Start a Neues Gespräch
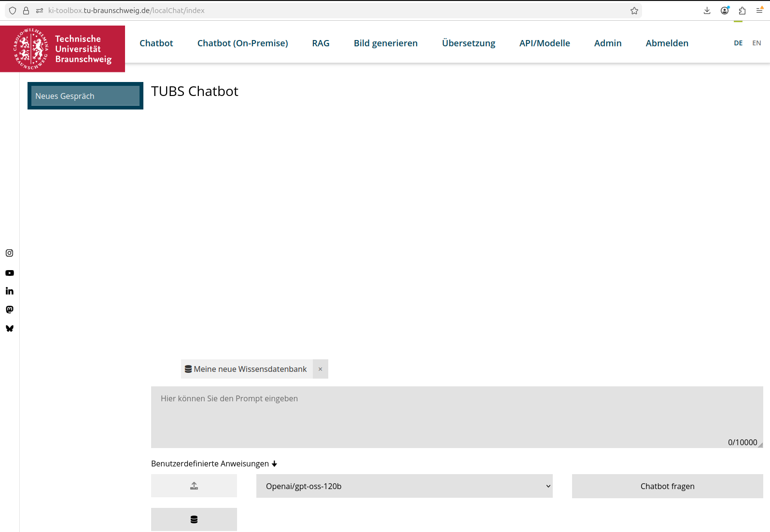Image resolution: width=770 pixels, height=532 pixels. 85,96
